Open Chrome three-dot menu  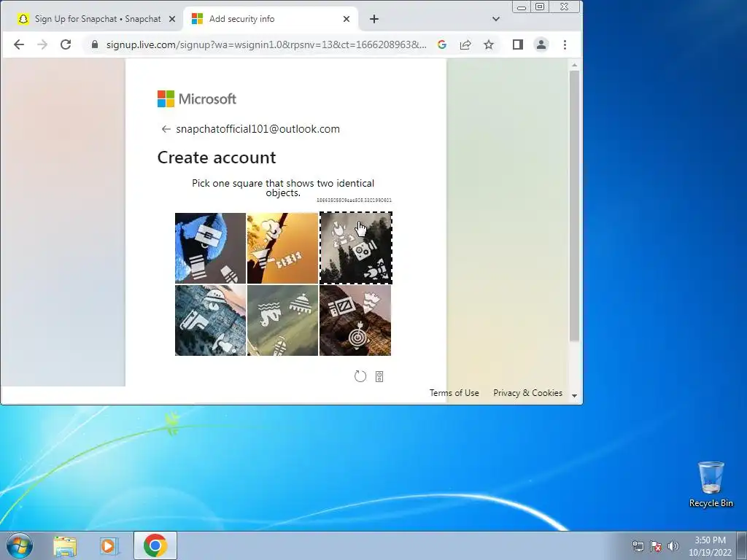(x=565, y=44)
